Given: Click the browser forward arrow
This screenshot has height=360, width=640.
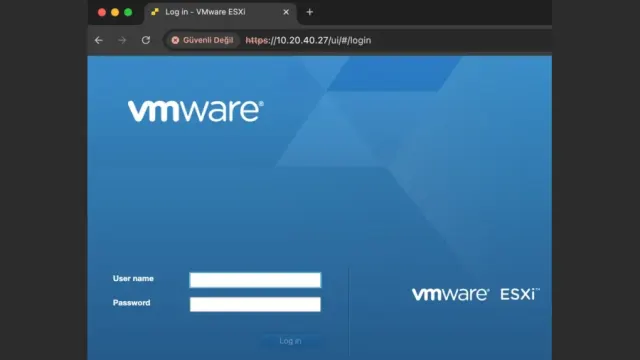Looking at the screenshot, I should 122,40.
